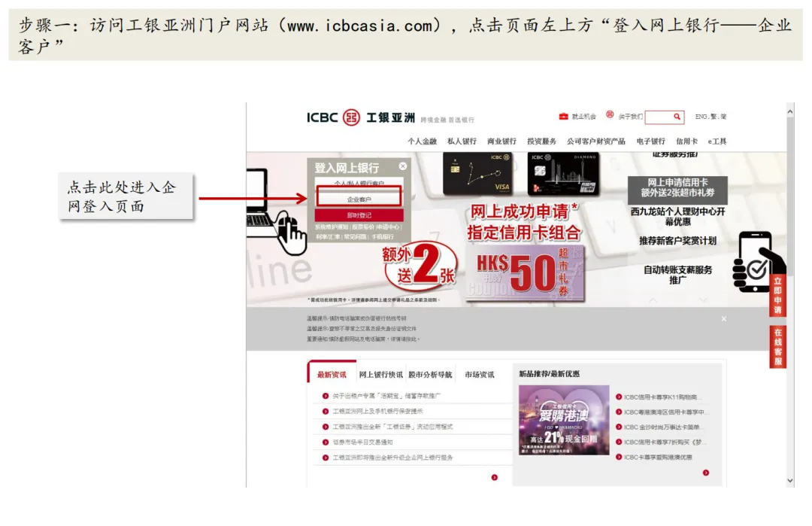Open the 个人金融 menu
812x526 pixels.
tap(422, 141)
